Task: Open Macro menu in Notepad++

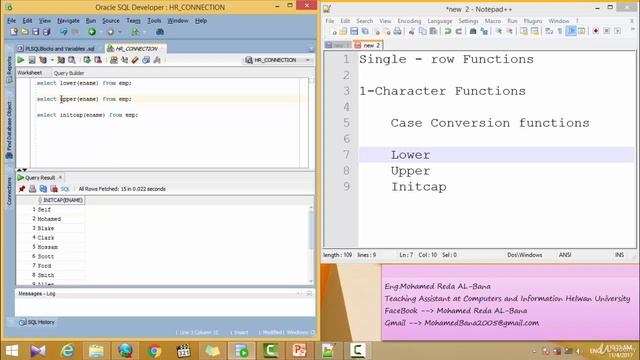Action: tap(493, 21)
